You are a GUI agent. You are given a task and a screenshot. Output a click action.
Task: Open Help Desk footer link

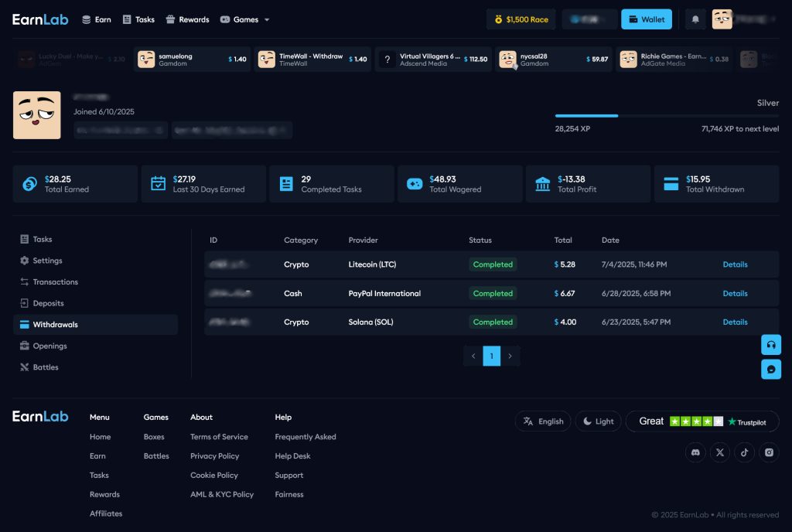pos(292,455)
